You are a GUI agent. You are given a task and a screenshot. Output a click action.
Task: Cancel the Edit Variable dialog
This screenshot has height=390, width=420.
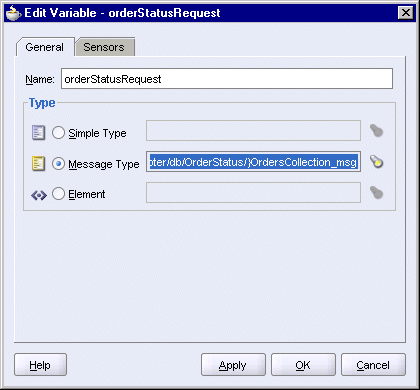point(373,365)
